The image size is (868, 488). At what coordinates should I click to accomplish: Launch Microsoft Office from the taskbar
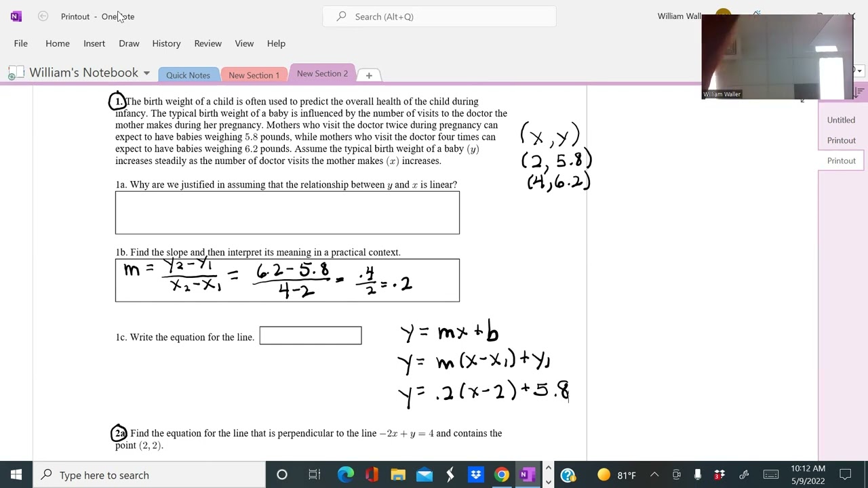coord(372,474)
